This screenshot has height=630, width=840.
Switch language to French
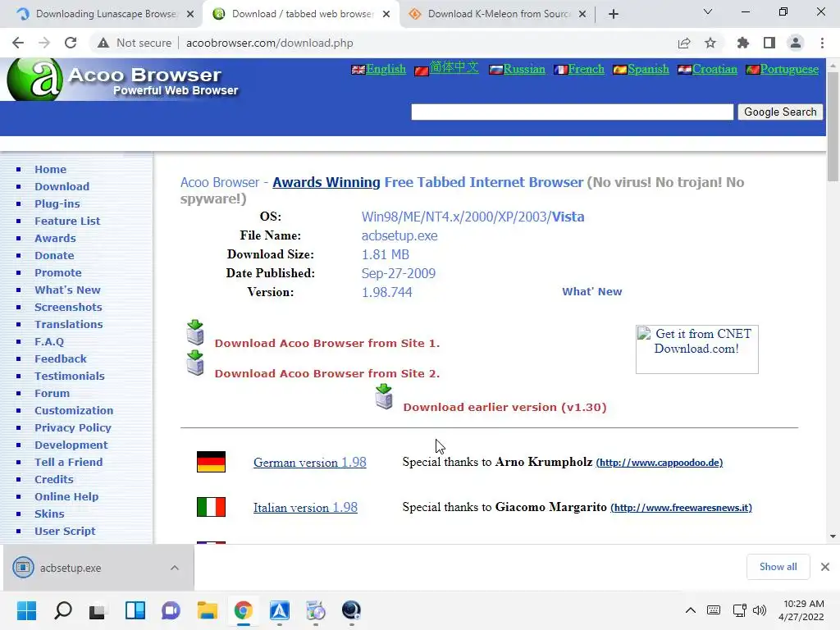pyautogui.click(x=586, y=69)
